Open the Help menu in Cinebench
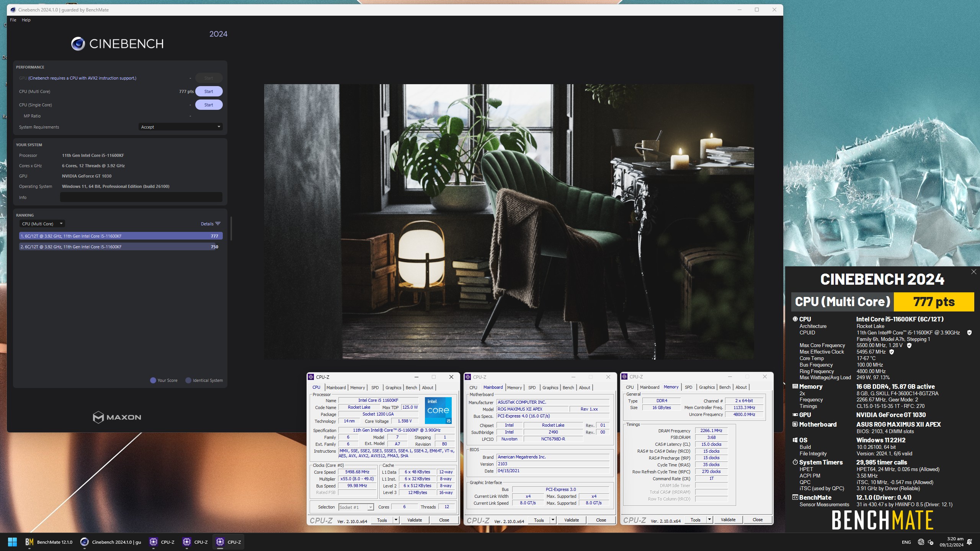 pyautogui.click(x=26, y=20)
